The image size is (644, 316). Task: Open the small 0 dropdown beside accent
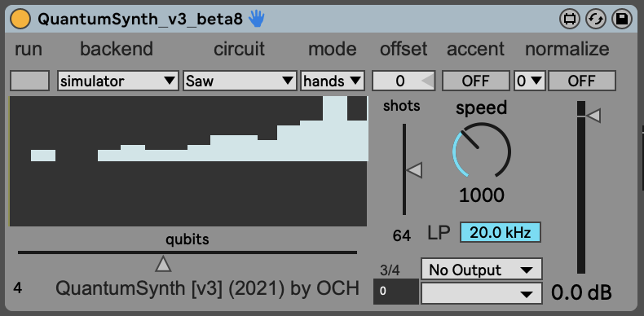pyautogui.click(x=530, y=81)
